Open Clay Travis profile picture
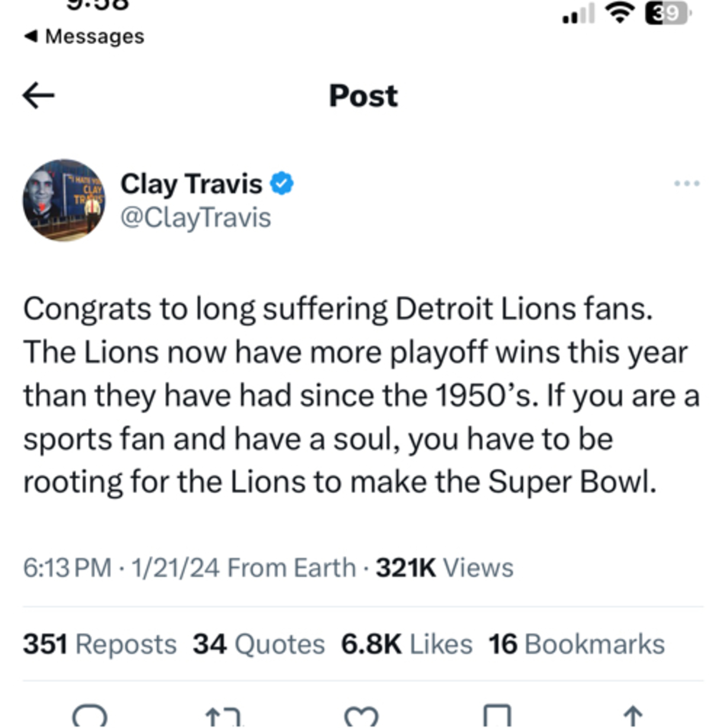Screen dimensions: 728x728 point(64,200)
